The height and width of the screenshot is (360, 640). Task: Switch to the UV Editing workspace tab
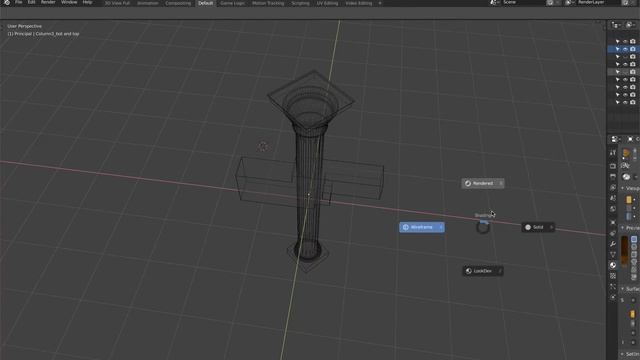point(327,3)
